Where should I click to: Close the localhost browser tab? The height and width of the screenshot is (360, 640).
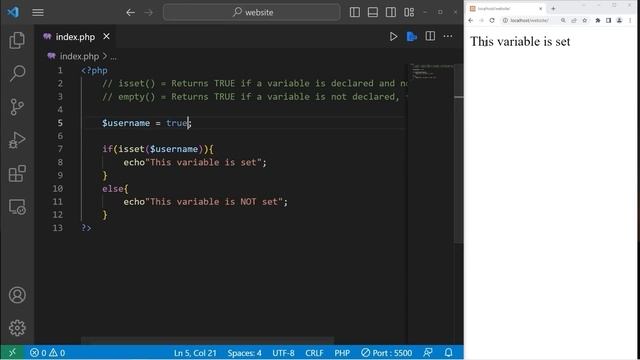point(540,8)
